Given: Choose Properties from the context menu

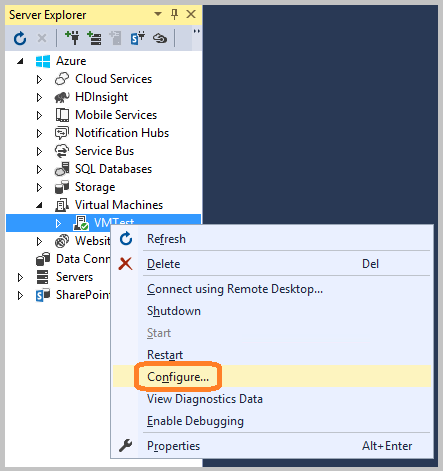Looking at the screenshot, I should click(272, 446).
